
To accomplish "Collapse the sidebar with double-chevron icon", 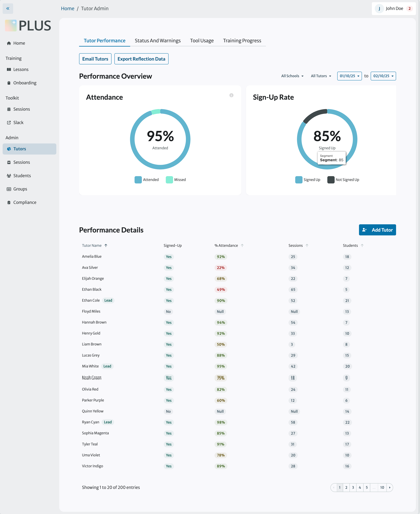I will 8,8.
